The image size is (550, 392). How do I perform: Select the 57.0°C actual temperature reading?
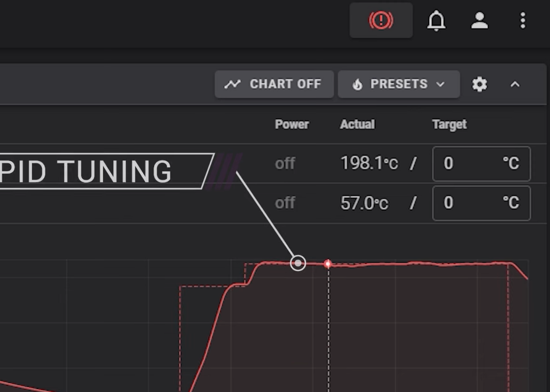click(364, 203)
